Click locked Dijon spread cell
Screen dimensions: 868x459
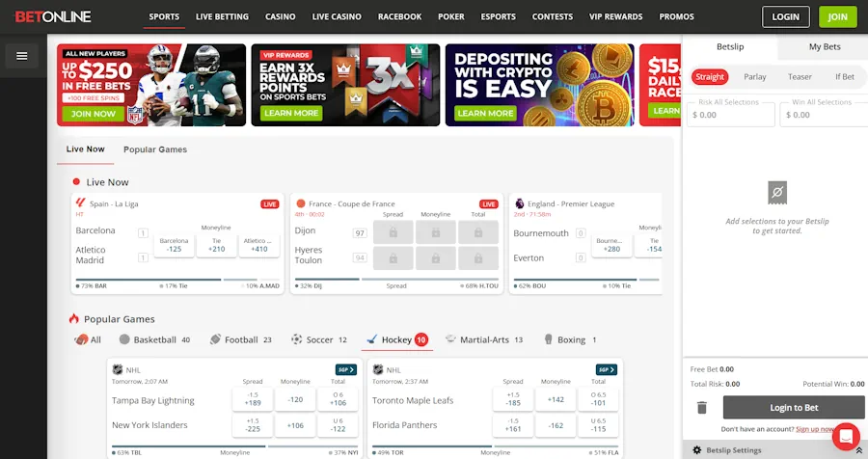(393, 232)
